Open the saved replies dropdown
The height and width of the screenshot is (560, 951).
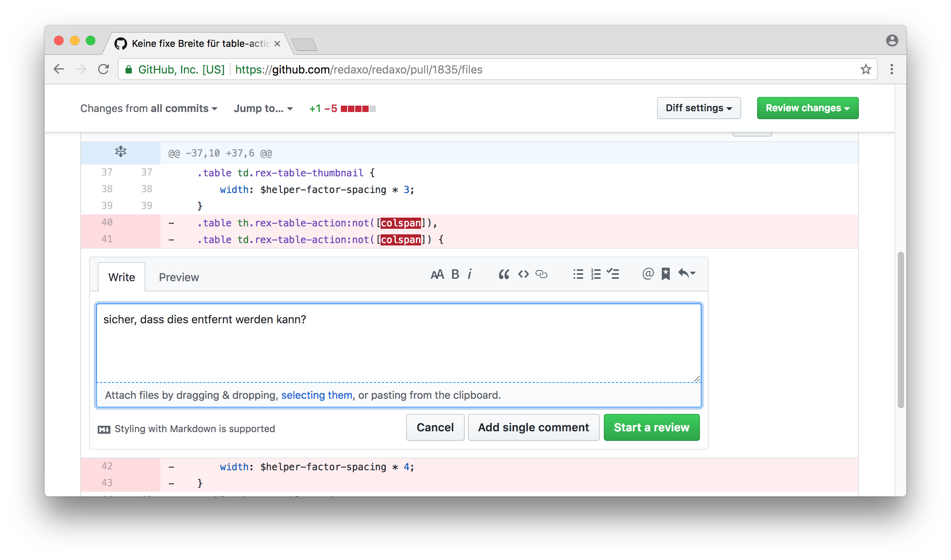coord(687,274)
